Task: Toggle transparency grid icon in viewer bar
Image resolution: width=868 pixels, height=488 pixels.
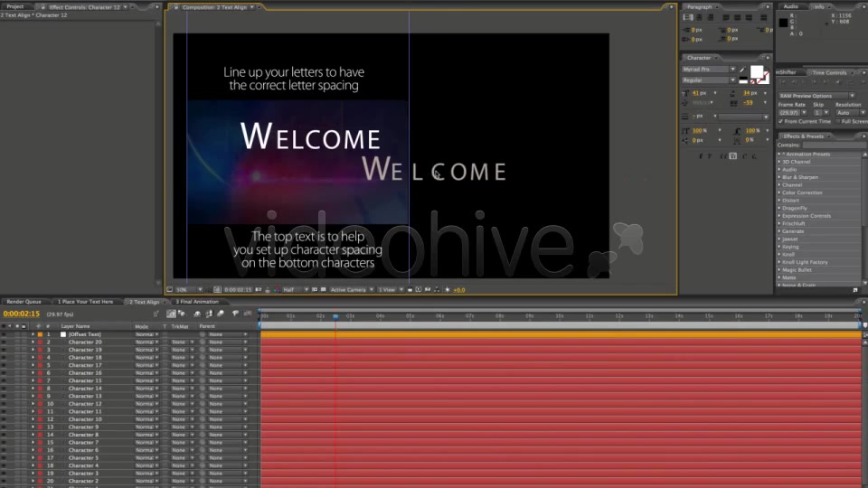Action: [x=324, y=290]
